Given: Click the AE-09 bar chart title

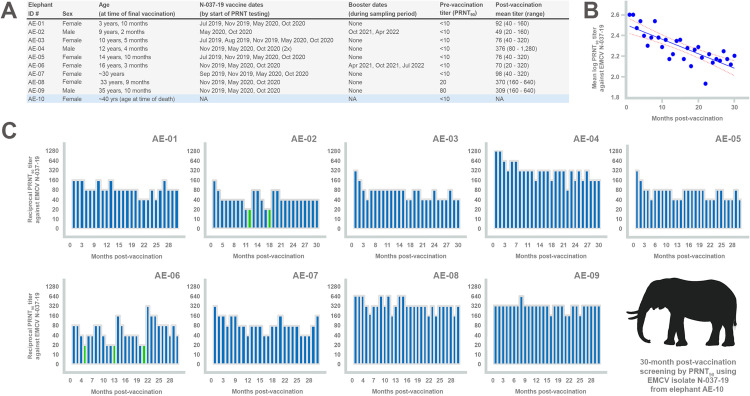Looking at the screenshot, I should [586, 275].
